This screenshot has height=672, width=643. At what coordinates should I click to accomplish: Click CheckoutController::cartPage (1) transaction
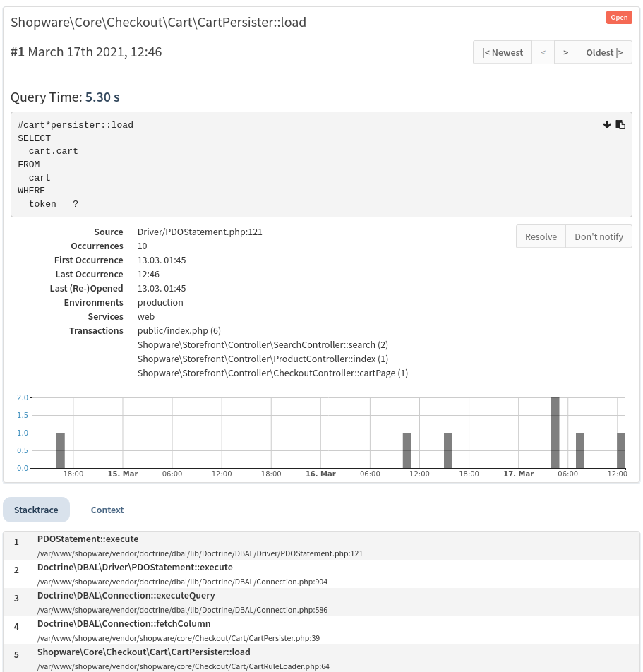tap(272, 373)
